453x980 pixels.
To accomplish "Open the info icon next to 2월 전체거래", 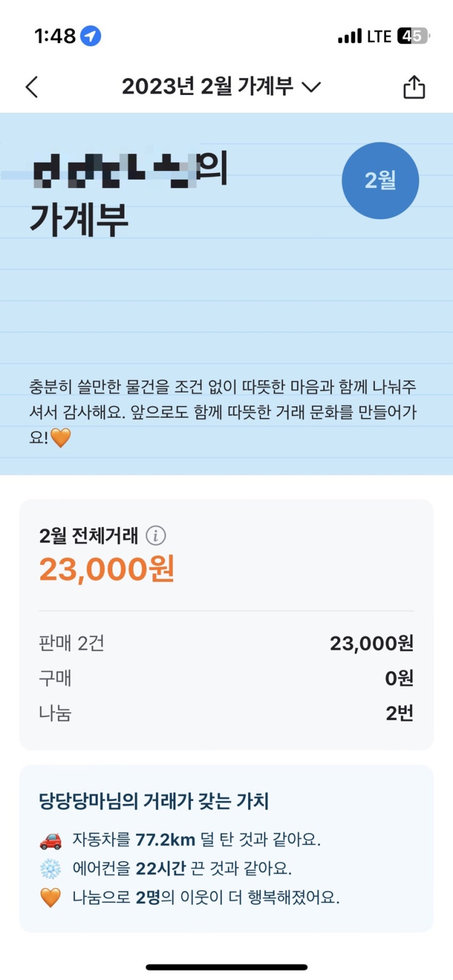I will tap(155, 536).
